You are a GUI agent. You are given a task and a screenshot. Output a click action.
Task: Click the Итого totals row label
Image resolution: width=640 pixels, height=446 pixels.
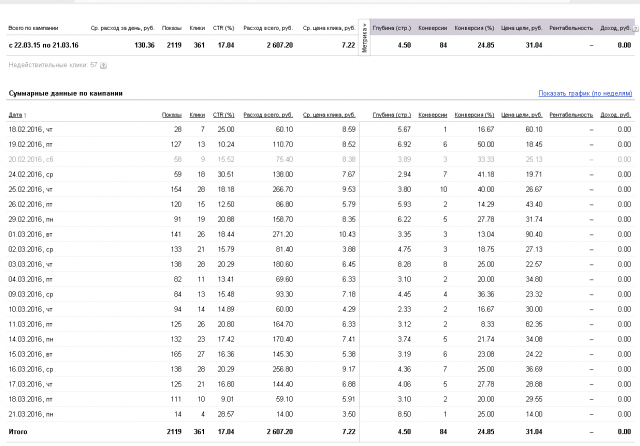tap(18, 431)
